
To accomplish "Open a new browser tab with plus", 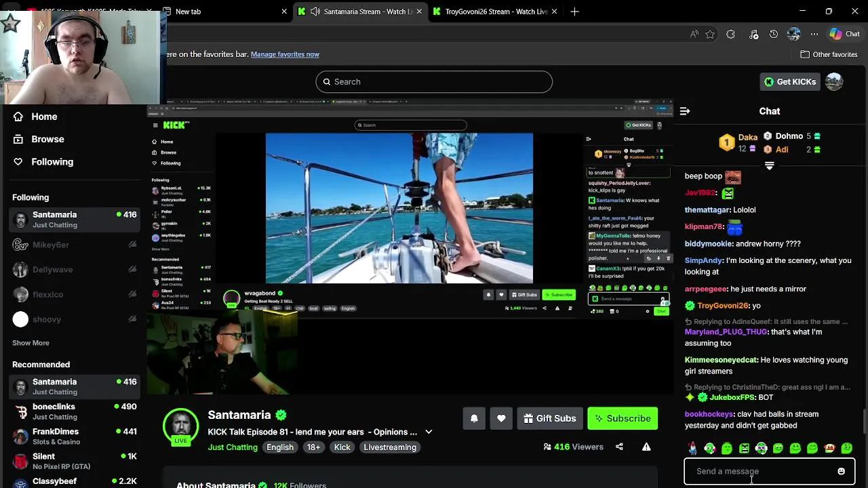I will click(x=574, y=12).
